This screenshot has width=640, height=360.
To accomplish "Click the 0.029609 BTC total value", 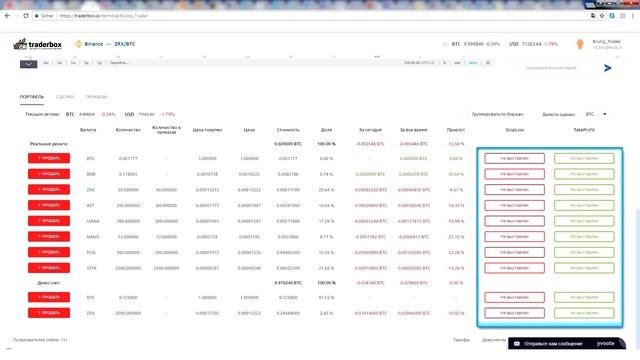I will [x=288, y=144].
